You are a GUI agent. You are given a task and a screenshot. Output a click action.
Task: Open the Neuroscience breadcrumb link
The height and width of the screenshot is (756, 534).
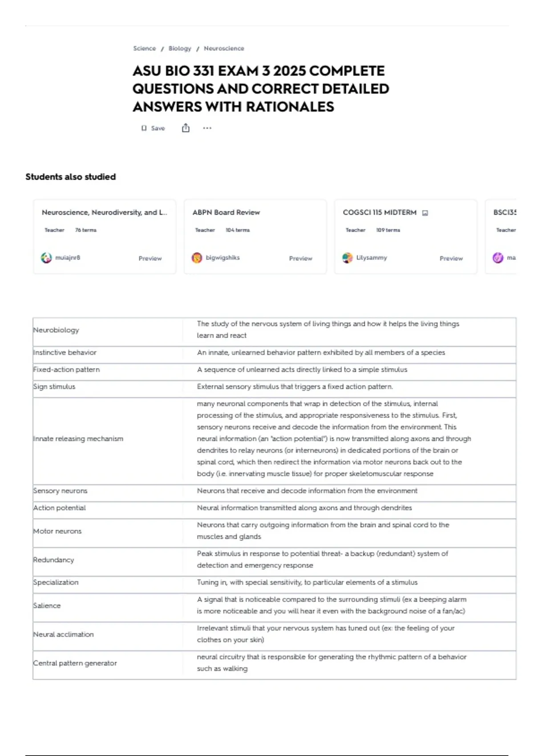tap(224, 48)
